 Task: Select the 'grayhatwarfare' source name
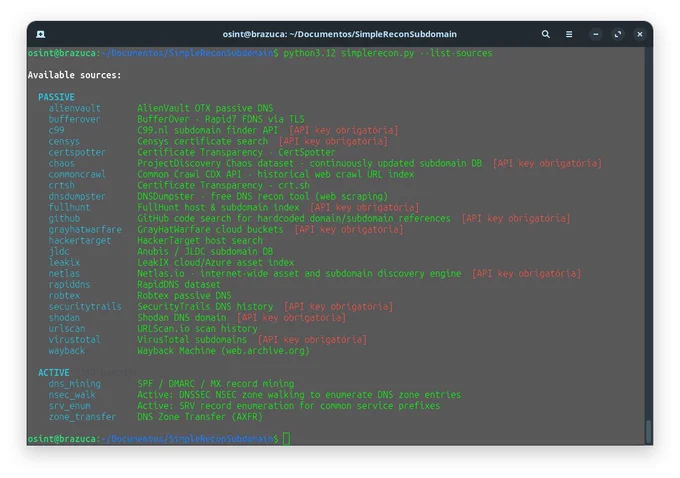[x=85, y=229]
